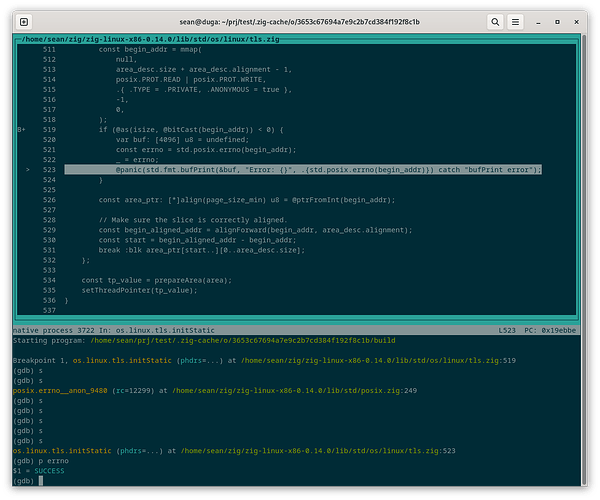
Task: Open a new terminal tab
Action: coord(24,22)
